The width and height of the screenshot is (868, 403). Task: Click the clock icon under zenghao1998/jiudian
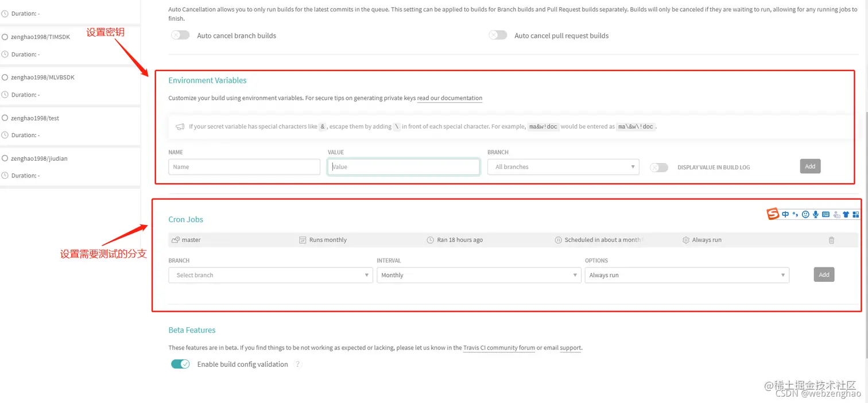click(x=5, y=175)
